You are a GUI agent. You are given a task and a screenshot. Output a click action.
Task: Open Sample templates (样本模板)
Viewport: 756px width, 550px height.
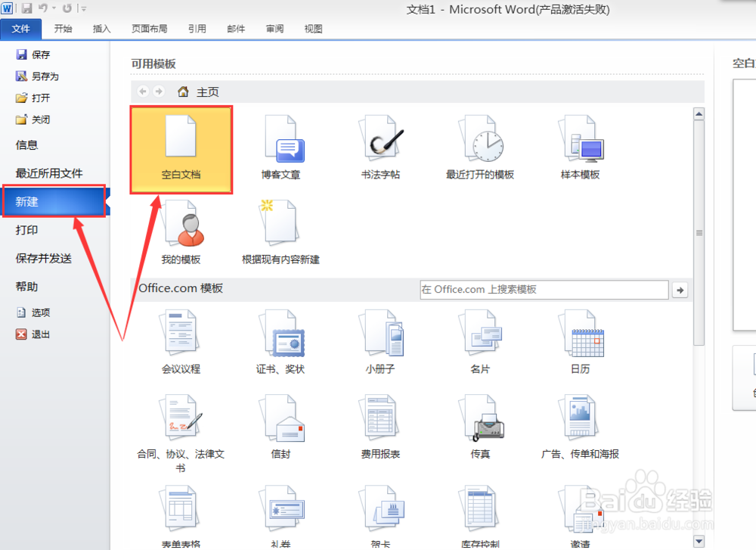click(x=580, y=148)
